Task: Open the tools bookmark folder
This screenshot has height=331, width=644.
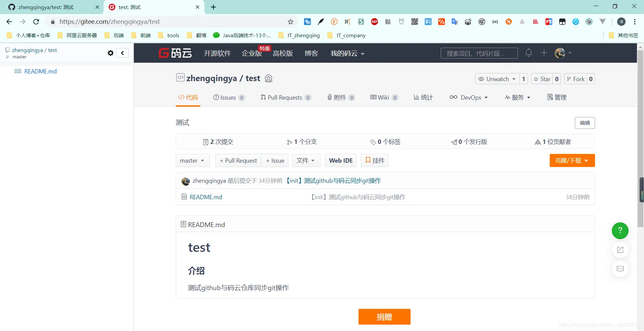Action: coord(169,35)
